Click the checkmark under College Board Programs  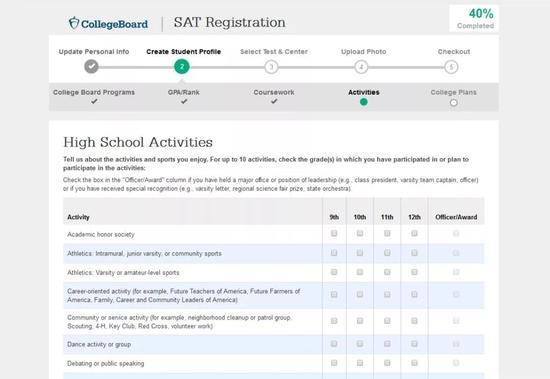pyautogui.click(x=94, y=101)
